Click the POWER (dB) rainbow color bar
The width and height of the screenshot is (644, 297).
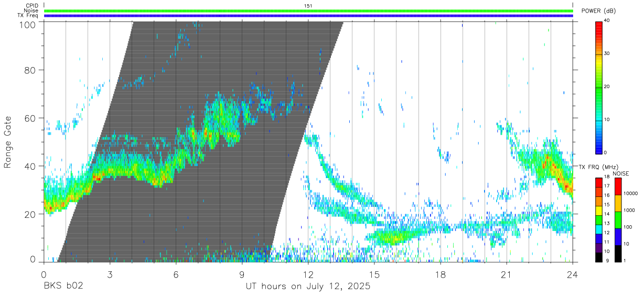(x=598, y=87)
